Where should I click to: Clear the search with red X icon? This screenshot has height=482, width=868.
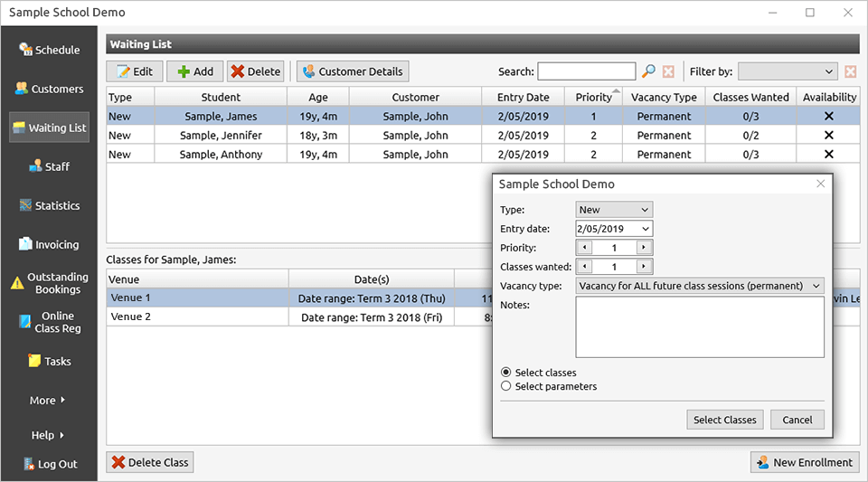coord(668,71)
